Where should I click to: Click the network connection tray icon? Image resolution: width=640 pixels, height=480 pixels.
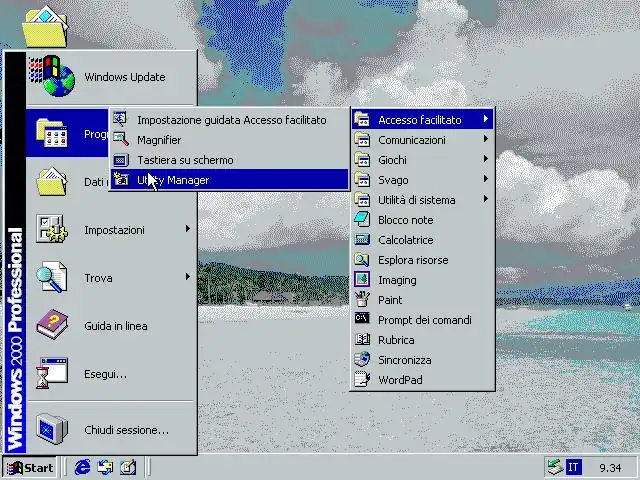pos(555,467)
